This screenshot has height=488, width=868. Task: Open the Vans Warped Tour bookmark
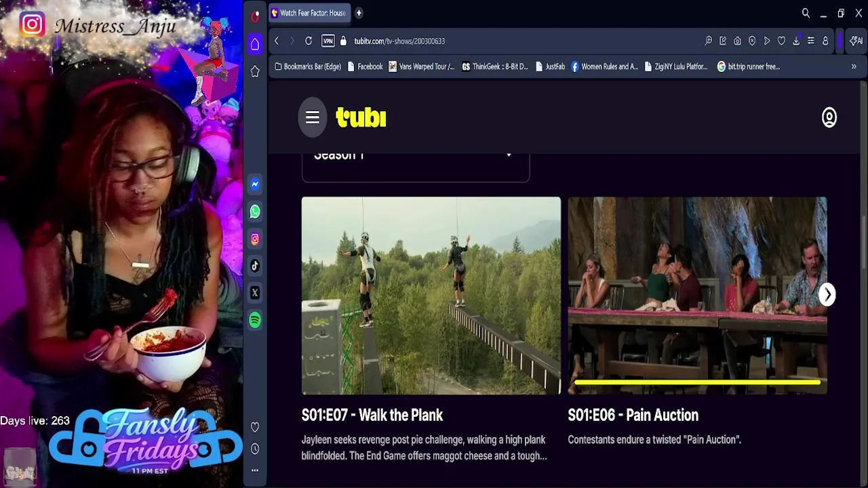coord(422,66)
